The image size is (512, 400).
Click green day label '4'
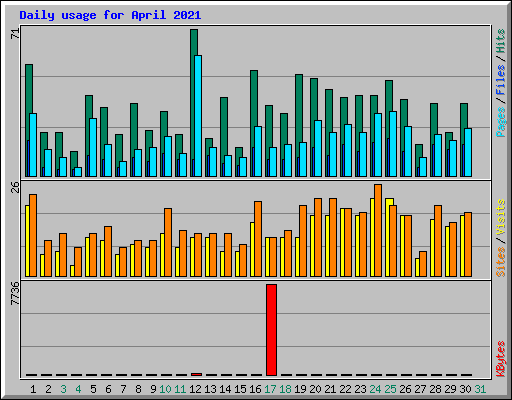(78, 389)
